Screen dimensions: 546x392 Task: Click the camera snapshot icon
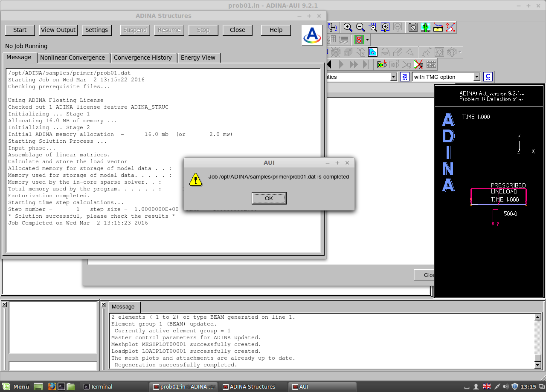(413, 28)
